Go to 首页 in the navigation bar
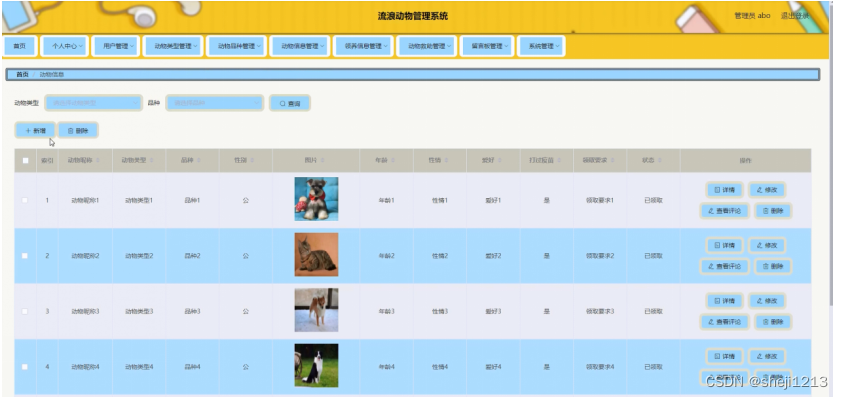The image size is (843, 399). (x=19, y=46)
